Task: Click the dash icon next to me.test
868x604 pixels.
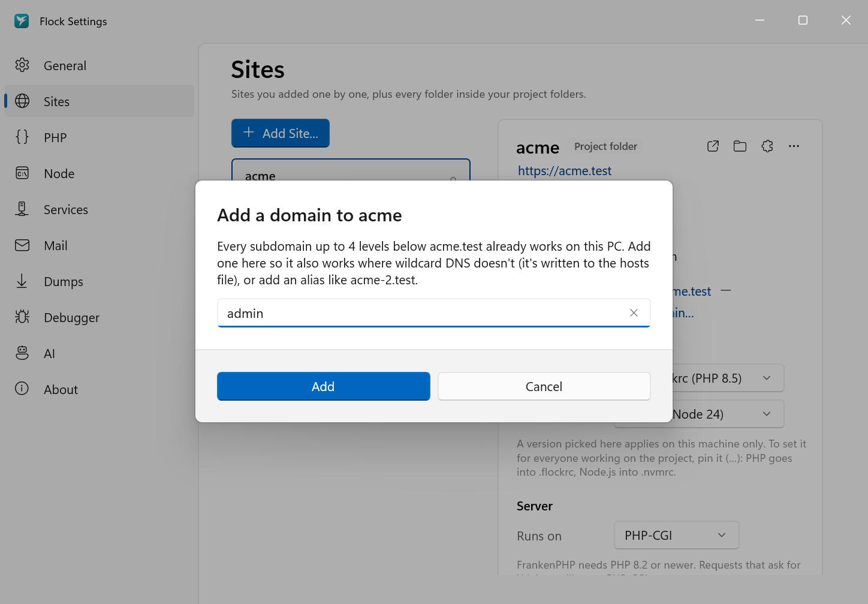Action: 726,291
